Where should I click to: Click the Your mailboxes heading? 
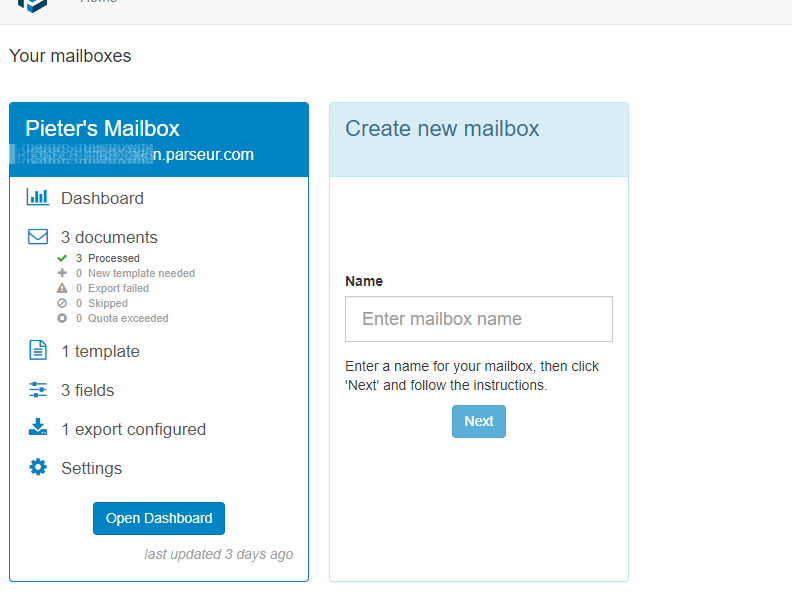(70, 56)
